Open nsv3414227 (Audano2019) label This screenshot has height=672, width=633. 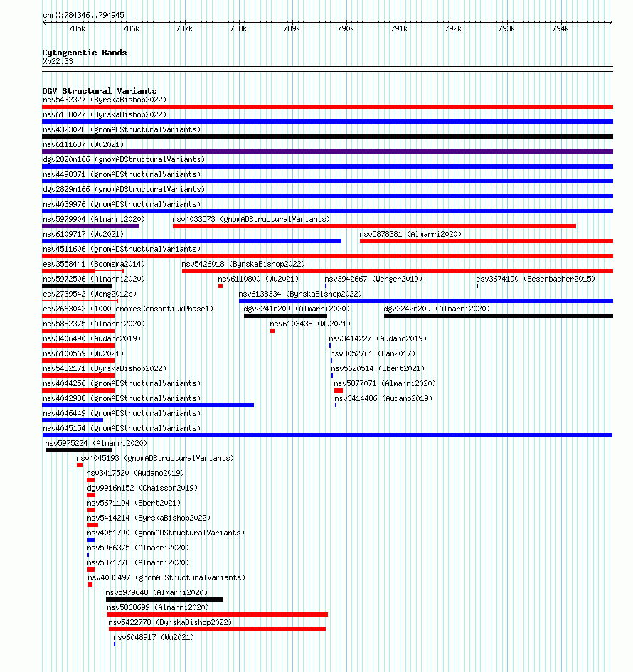click(378, 338)
